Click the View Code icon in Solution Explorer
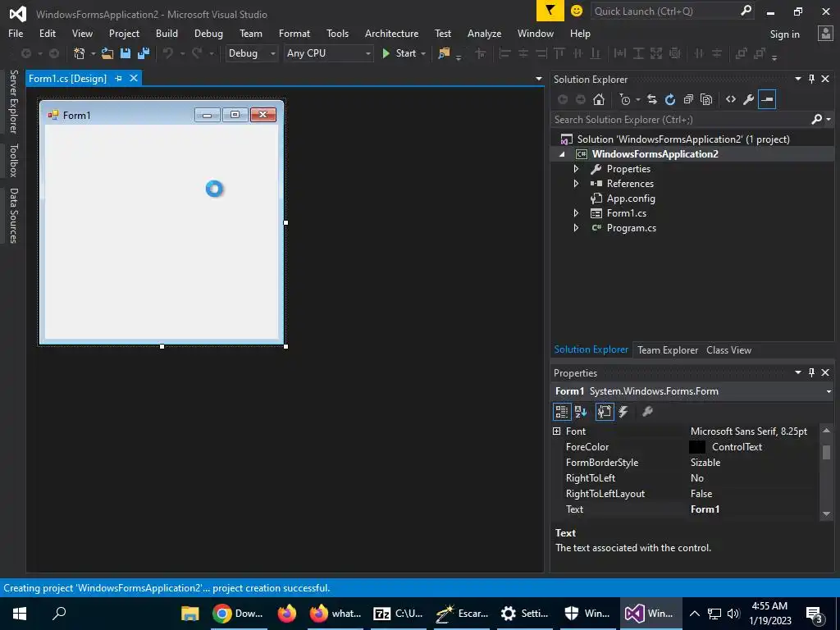840x630 pixels. (731, 99)
